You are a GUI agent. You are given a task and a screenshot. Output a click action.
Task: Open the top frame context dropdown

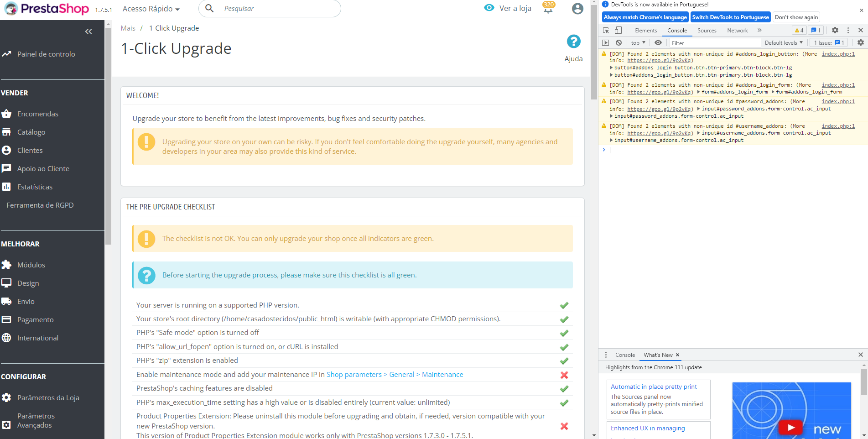coord(637,42)
